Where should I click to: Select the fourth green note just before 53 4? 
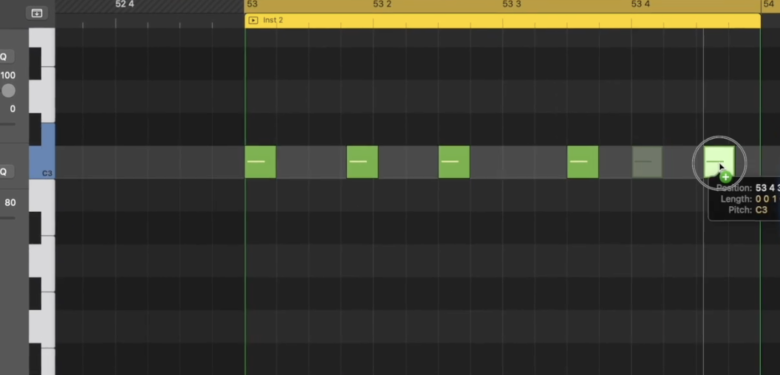pos(583,162)
